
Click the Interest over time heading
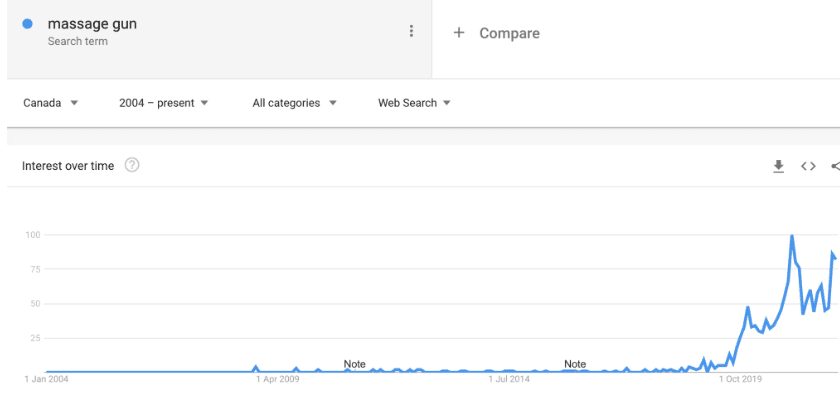point(68,166)
